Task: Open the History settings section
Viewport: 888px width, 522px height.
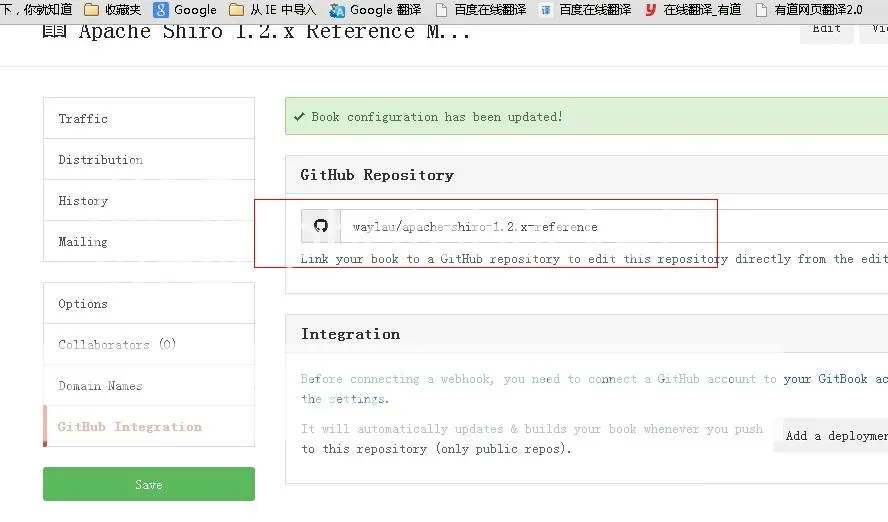Action: coord(149,200)
